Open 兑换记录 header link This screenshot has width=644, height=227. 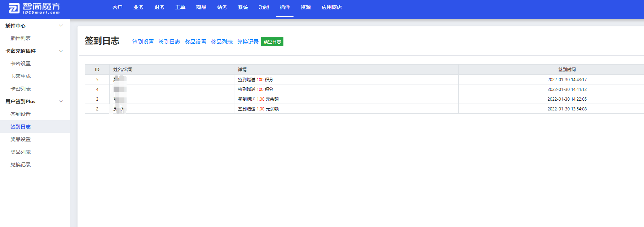(248, 42)
